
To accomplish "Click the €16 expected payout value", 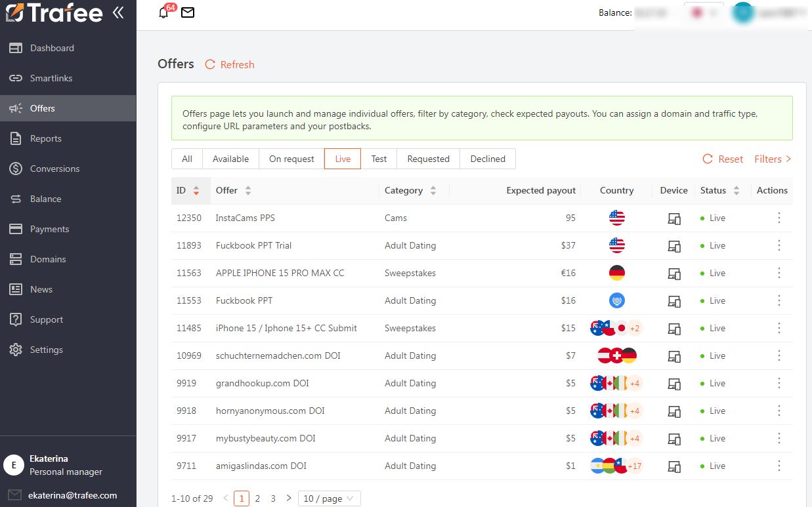I will click(x=568, y=273).
